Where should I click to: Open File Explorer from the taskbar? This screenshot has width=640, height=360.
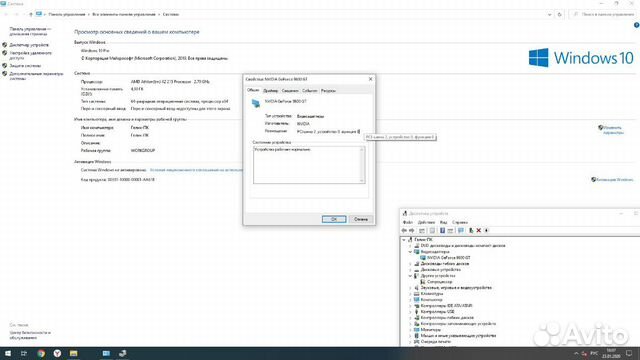point(73,353)
